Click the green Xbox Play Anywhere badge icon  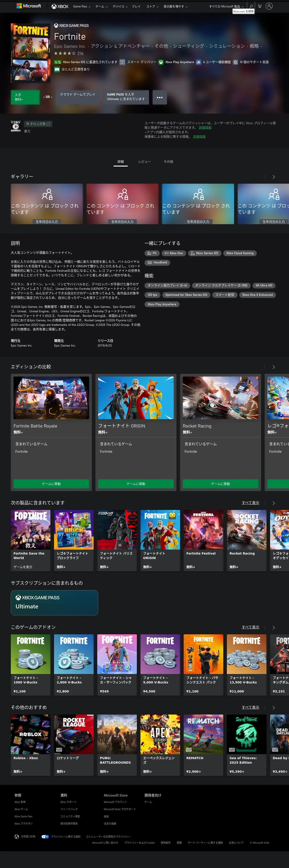(x=161, y=62)
